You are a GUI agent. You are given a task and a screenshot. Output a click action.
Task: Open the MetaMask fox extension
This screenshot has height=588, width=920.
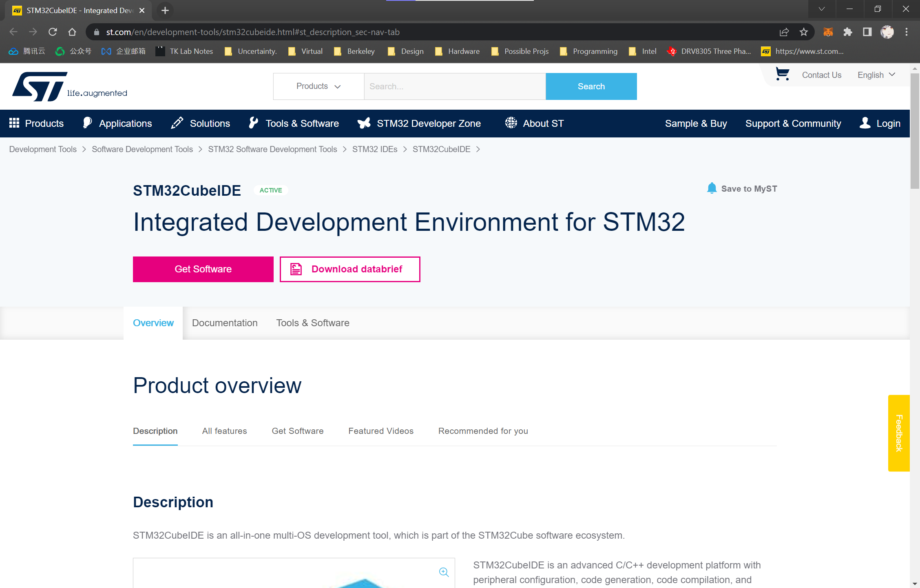click(x=828, y=32)
